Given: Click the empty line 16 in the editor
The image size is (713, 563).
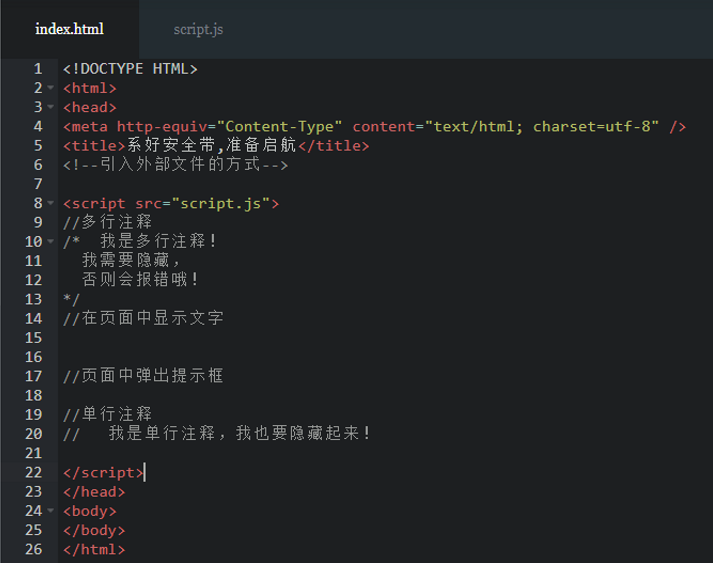Looking at the screenshot, I should 300,357.
